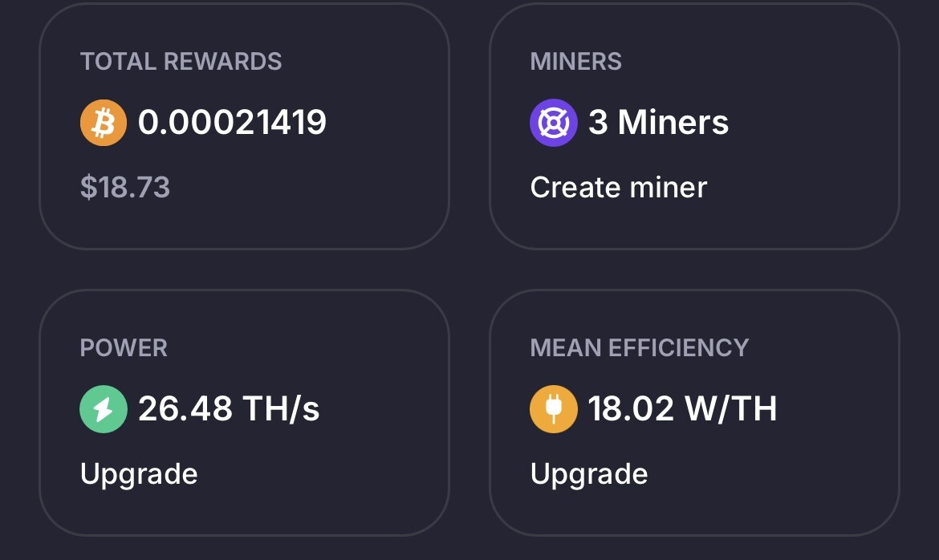The image size is (939, 560).
Task: Click the green lightning bolt power icon
Action: tap(104, 409)
